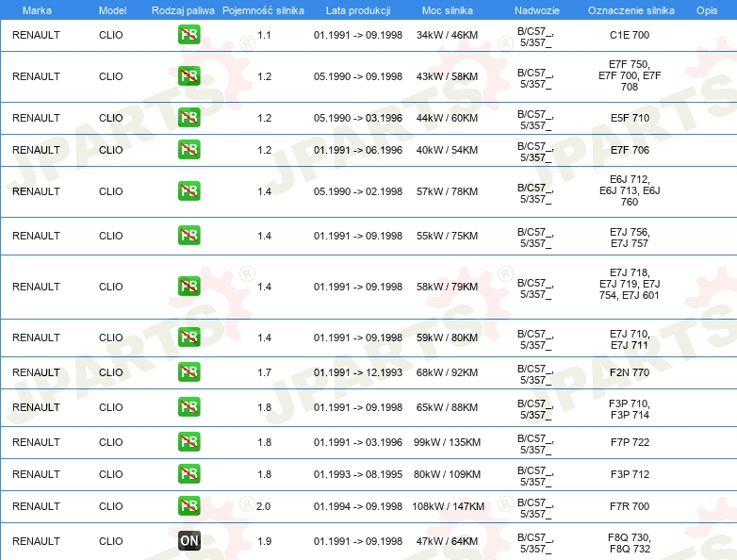Select engine code F2N 770
737x560 pixels.
(x=630, y=372)
